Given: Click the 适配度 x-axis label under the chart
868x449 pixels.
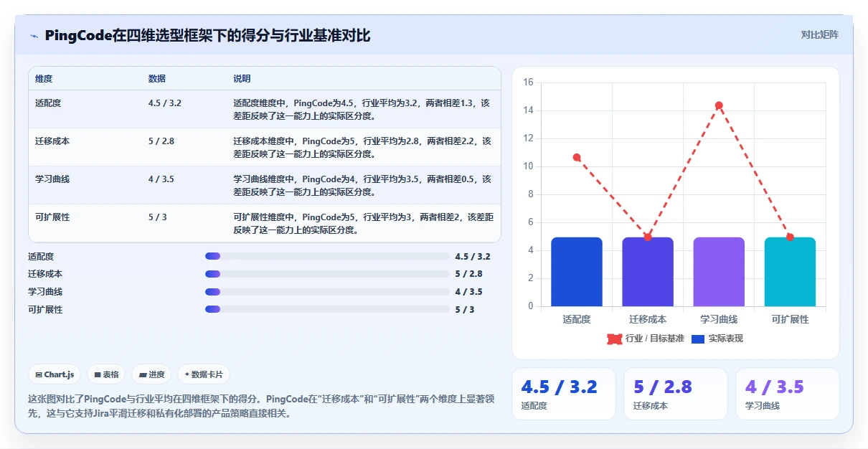Looking at the screenshot, I should tap(577, 319).
